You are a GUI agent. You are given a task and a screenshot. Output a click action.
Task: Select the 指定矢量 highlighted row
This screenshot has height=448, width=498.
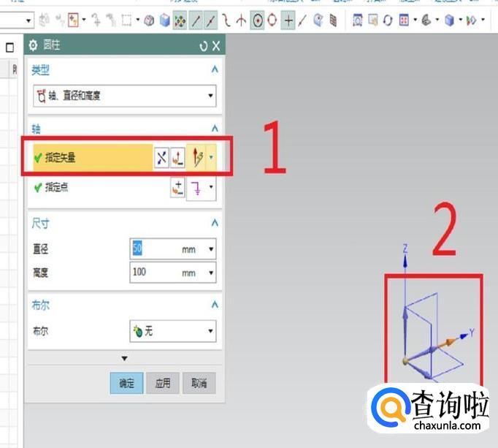88,156
